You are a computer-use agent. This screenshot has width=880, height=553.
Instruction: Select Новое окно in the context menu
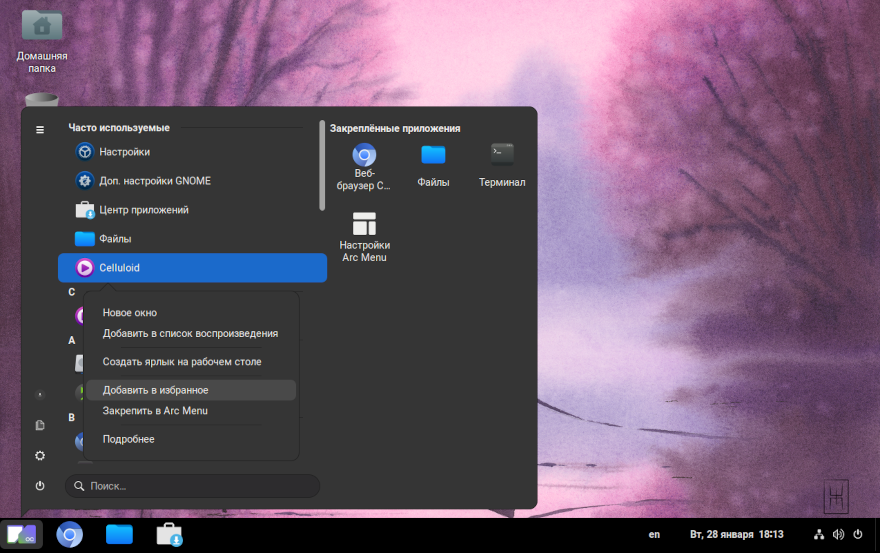click(130, 313)
